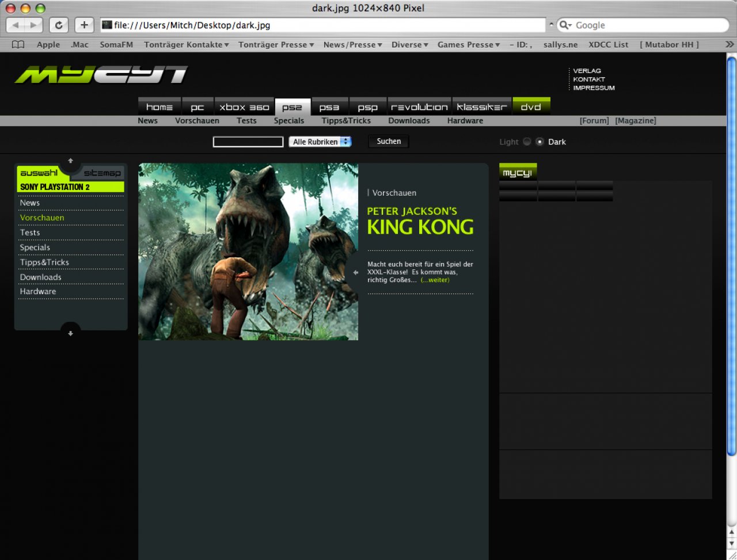Expand the Diverse bookmark folder
Screen dimensions: 737x560
pyautogui.click(x=410, y=44)
